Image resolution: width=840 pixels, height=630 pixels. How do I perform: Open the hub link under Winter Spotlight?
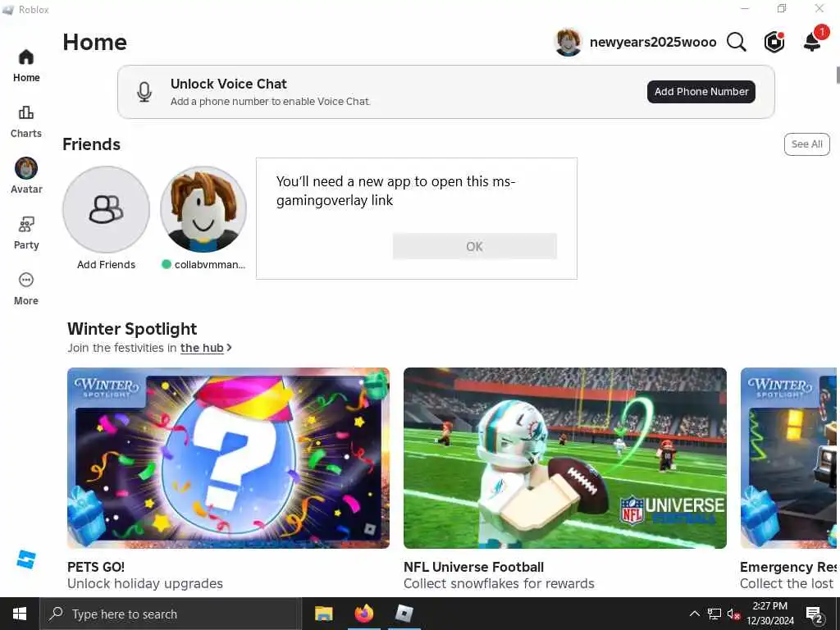202,348
